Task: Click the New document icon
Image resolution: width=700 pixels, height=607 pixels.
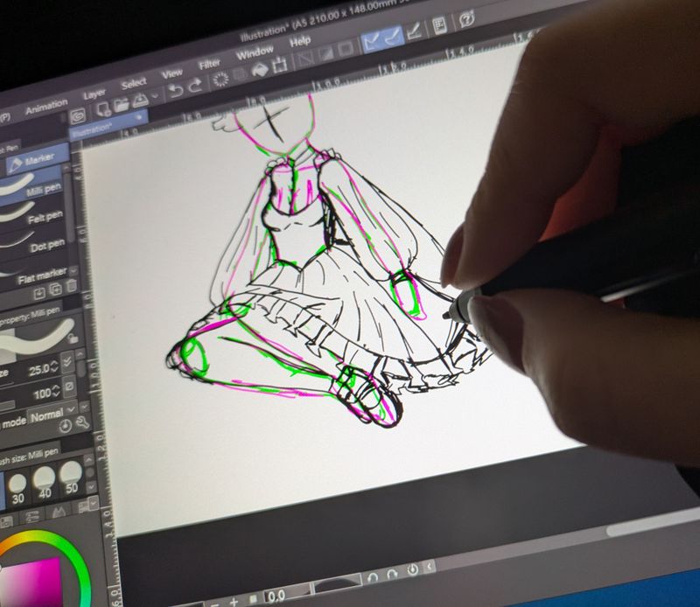Action: [103, 108]
